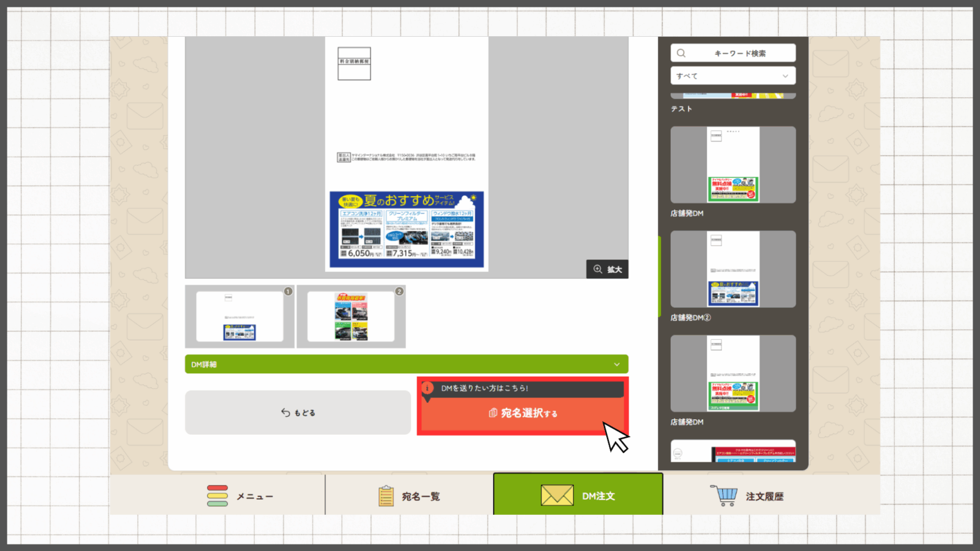980x551 pixels.
Task: Open the すべて category dropdown
Action: coord(733,76)
